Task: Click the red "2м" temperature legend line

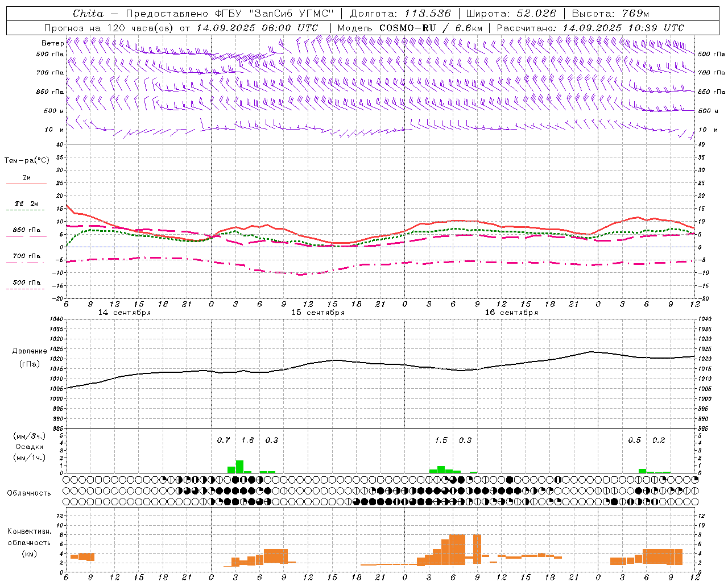Action: pyautogui.click(x=26, y=184)
